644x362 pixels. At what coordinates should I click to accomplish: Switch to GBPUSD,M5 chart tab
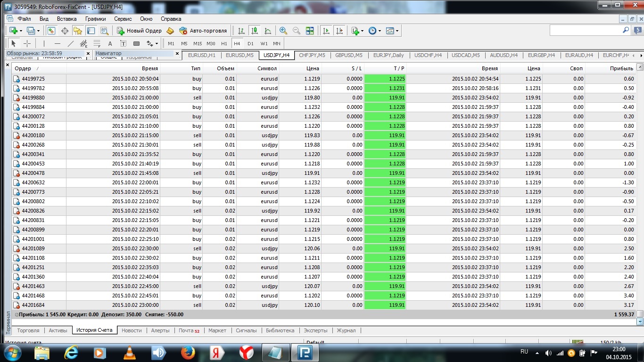click(349, 55)
